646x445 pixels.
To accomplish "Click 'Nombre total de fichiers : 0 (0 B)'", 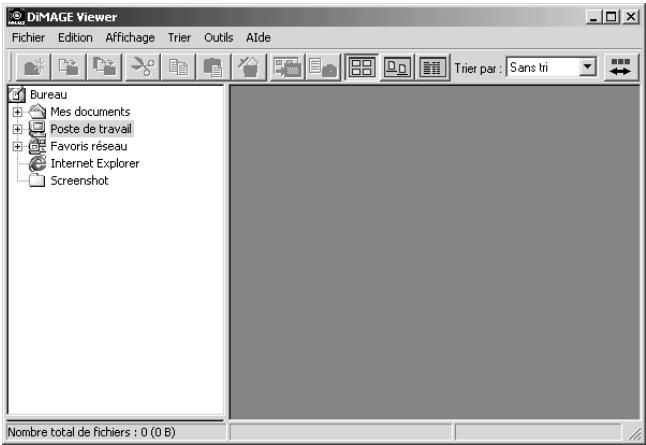I will [x=91, y=432].
